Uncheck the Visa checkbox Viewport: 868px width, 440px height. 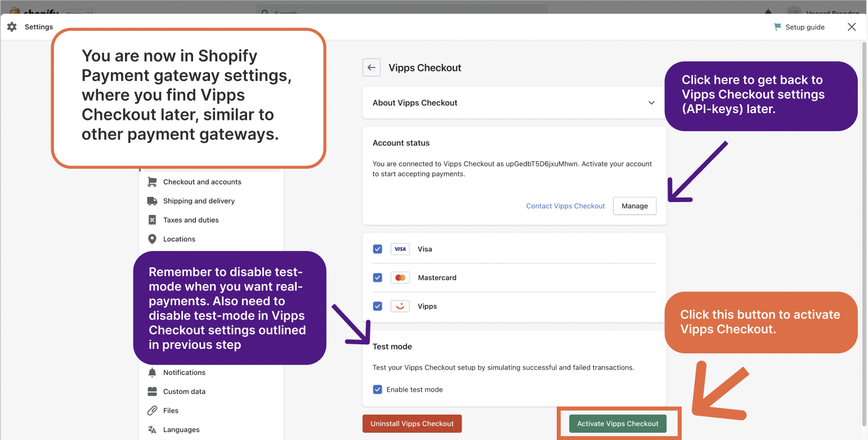pyautogui.click(x=378, y=249)
